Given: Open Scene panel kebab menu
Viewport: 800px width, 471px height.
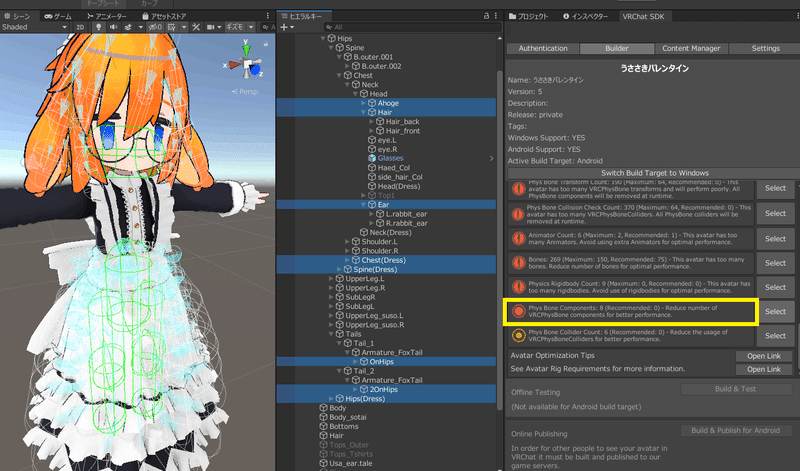Looking at the screenshot, I should click(268, 16).
